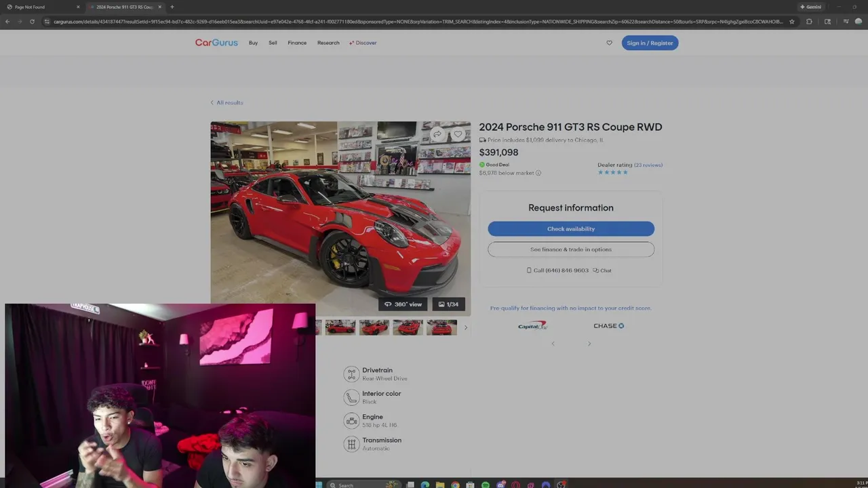Image resolution: width=868 pixels, height=488 pixels.
Task: Click Check availability button
Action: pos(571,229)
